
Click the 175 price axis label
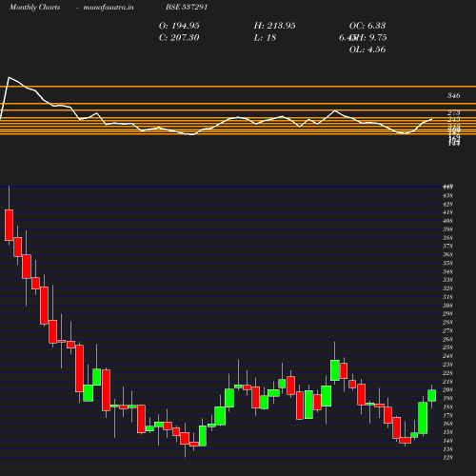tap(447, 416)
